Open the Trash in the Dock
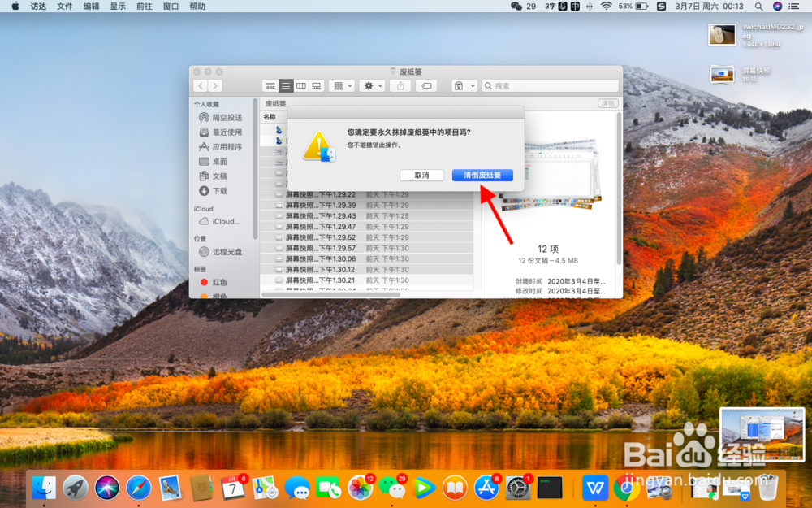 point(767,487)
